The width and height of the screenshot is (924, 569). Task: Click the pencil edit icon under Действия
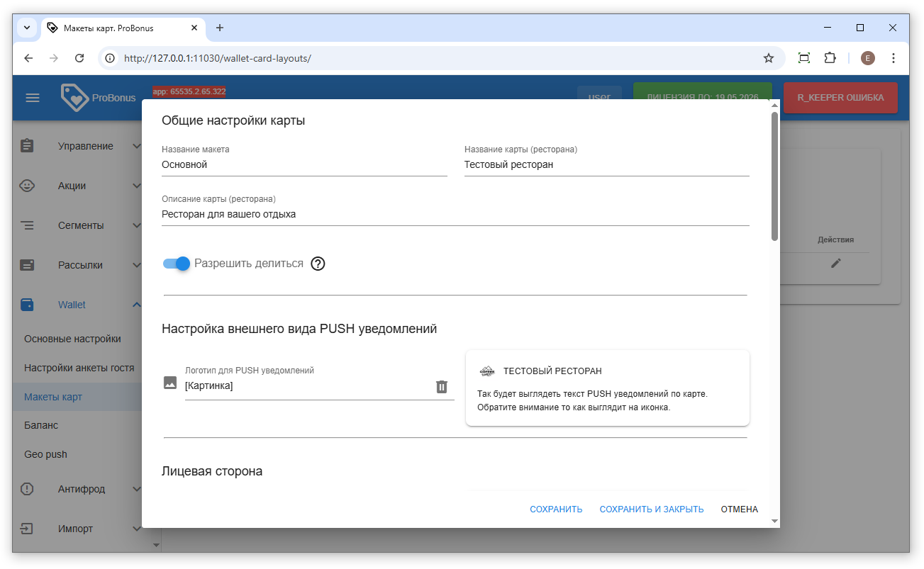coord(836,263)
